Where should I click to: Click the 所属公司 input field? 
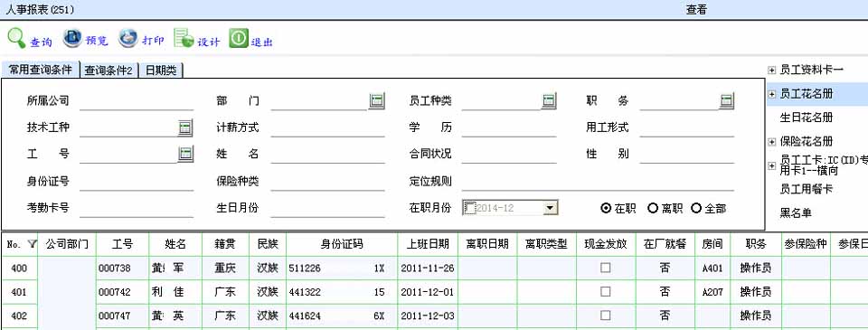coord(137,101)
